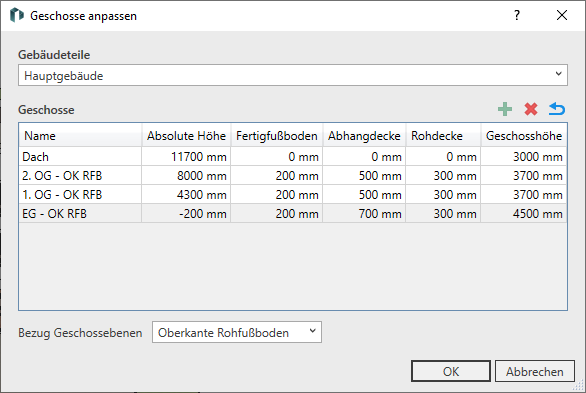Screen dimensions: 586x393
Task: Delete selected storey with the red X icon
Action: (x=531, y=109)
